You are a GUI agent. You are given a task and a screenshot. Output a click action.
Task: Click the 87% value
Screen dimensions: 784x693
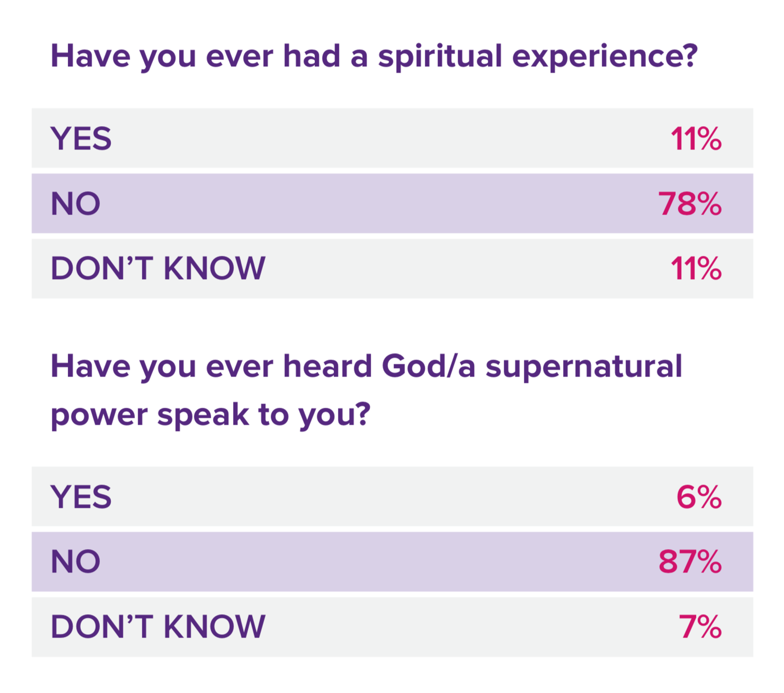point(690,561)
